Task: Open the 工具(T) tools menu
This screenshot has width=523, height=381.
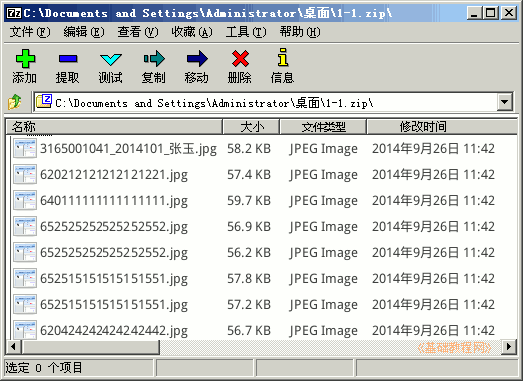Action: (246, 32)
